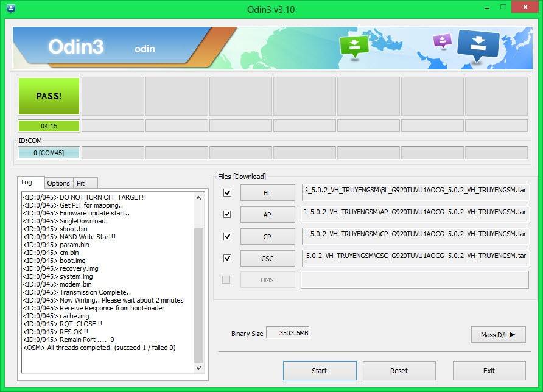Click the 'DO NOT TURN OFF TARGET!!' log line
This screenshot has width=543, height=392.
click(x=85, y=197)
